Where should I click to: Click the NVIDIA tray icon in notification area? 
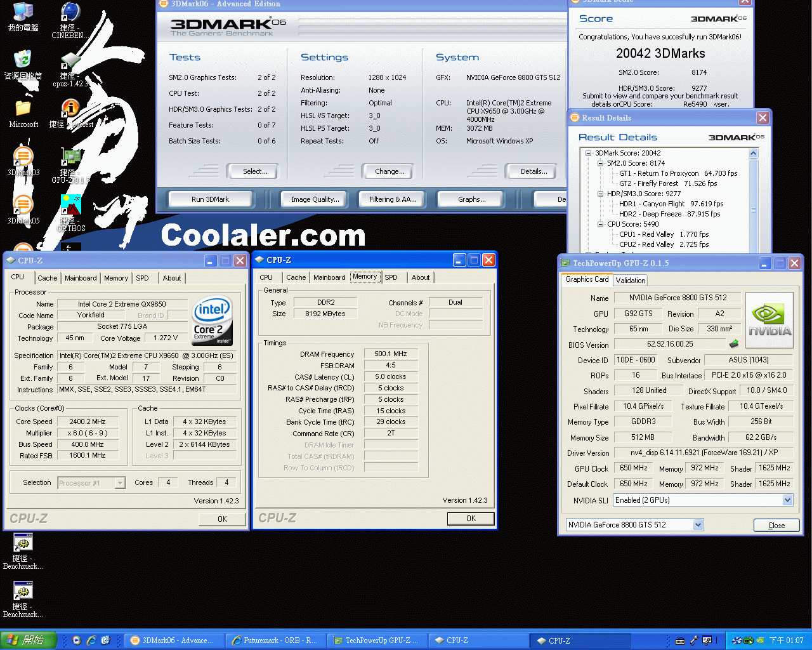coord(761,640)
